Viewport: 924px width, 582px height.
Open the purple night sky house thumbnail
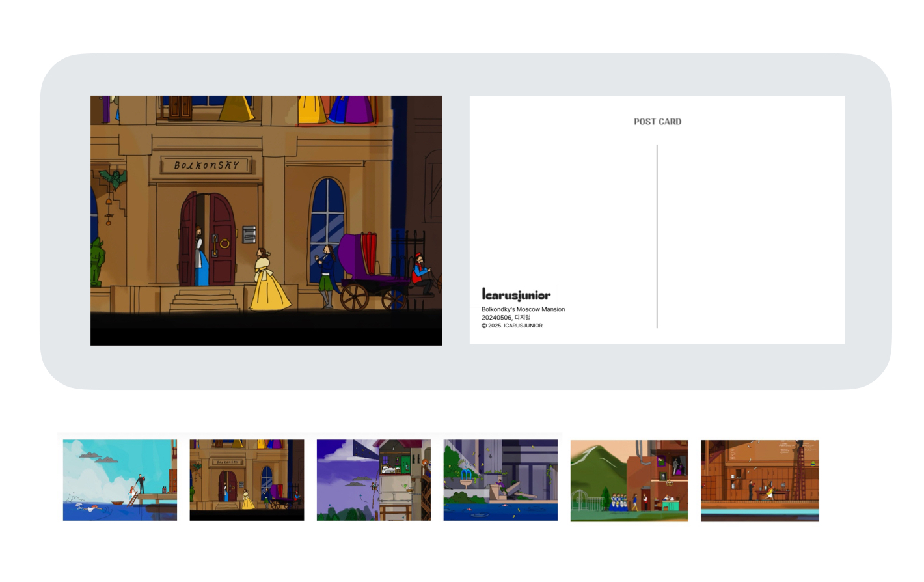tap(374, 480)
